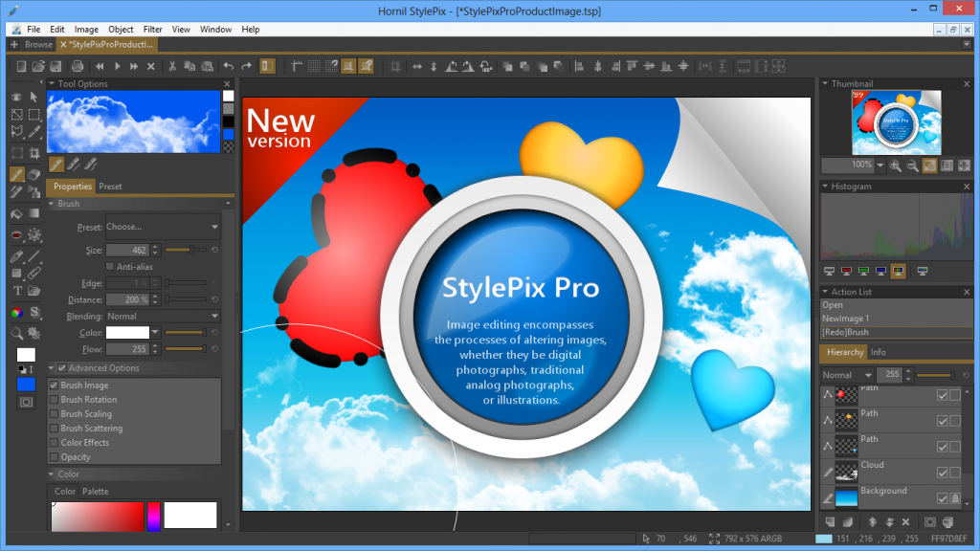The height and width of the screenshot is (551, 980).
Task: Click the Open file toolbar icon
Action: tap(38, 66)
